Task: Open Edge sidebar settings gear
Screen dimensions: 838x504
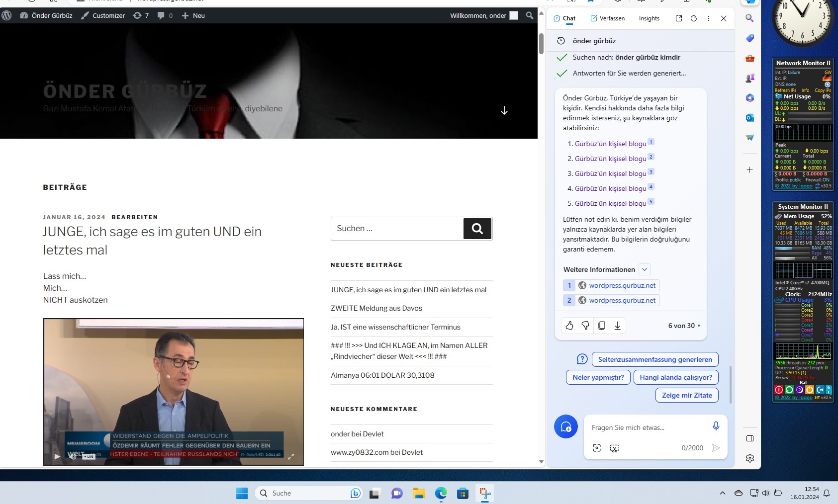Action: coord(749,458)
